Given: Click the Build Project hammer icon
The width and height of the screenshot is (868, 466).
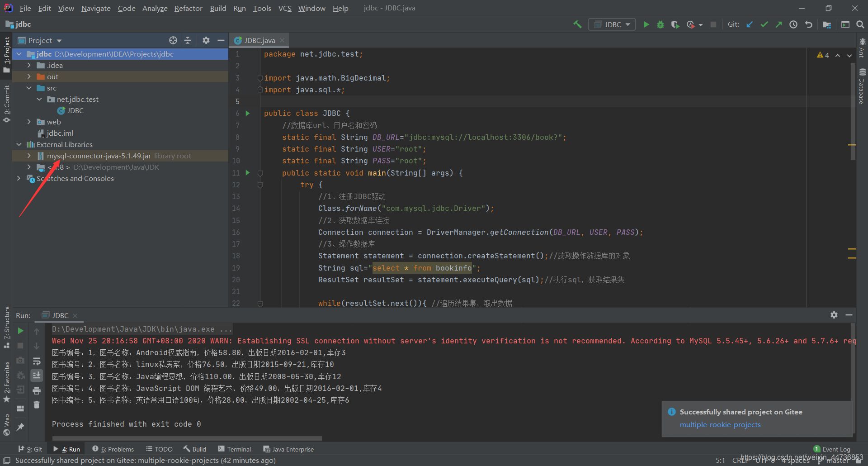Looking at the screenshot, I should (x=577, y=24).
